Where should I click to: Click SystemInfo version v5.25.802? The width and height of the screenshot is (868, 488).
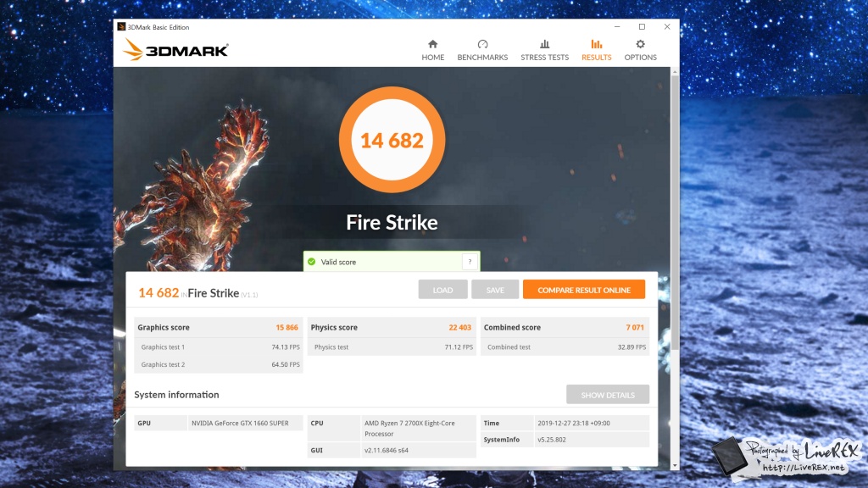coord(551,440)
